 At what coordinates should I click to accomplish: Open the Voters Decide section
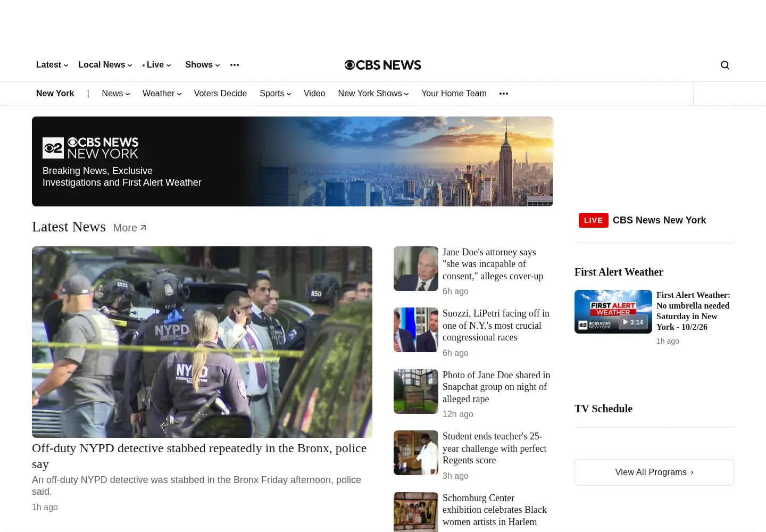(220, 94)
